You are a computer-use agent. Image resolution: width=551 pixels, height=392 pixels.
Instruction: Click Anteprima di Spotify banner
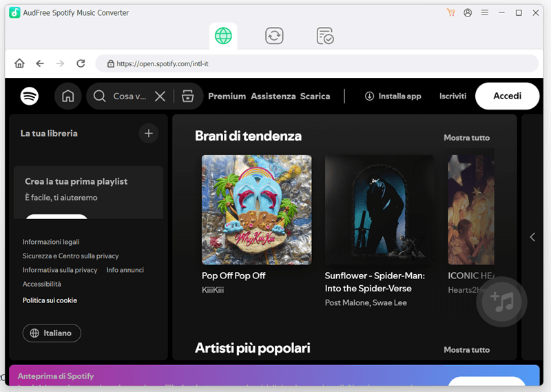[x=274, y=375]
